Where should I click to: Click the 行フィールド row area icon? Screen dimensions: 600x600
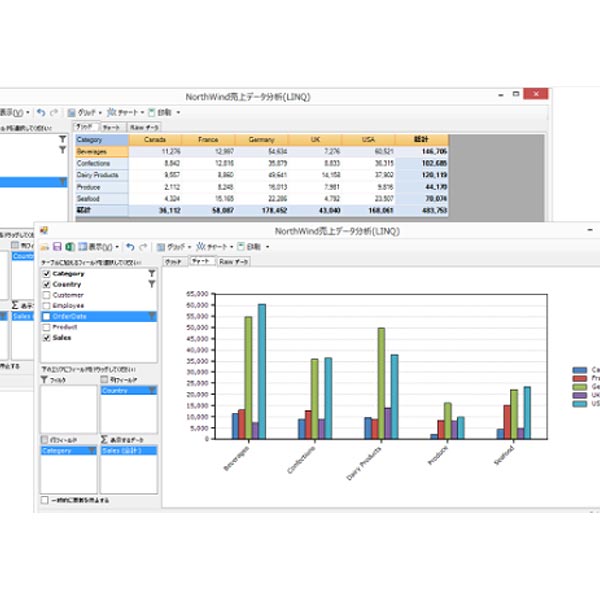pyautogui.click(x=44, y=439)
